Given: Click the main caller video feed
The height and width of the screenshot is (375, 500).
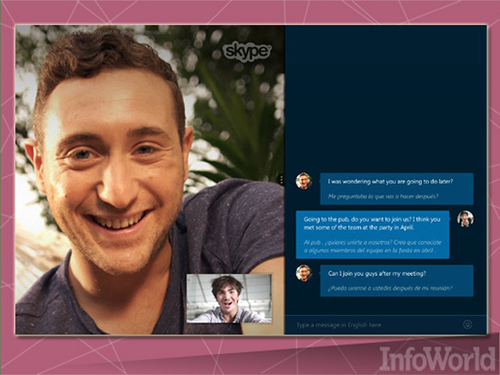Looking at the screenshot, I should click(150, 180).
